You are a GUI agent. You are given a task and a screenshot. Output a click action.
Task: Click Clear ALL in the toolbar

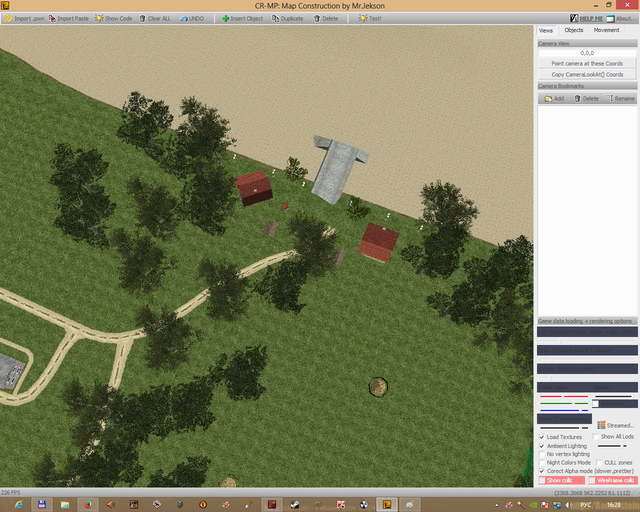click(155, 18)
